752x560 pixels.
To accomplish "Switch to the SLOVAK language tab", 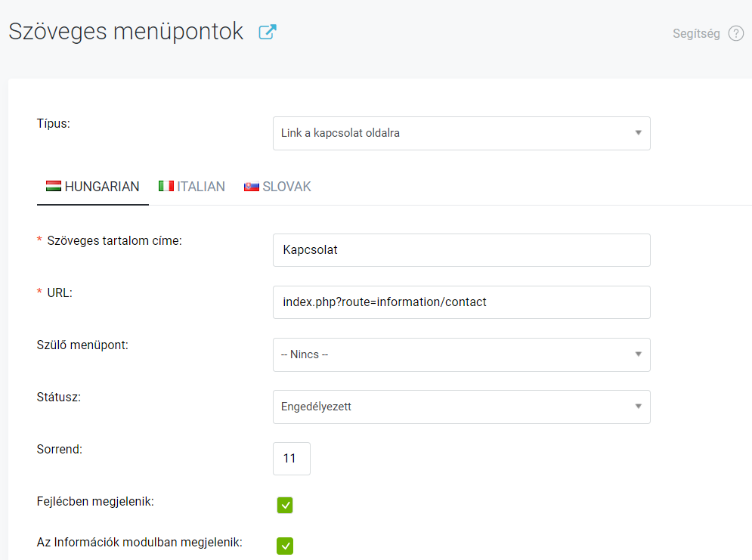I will tap(277, 187).
